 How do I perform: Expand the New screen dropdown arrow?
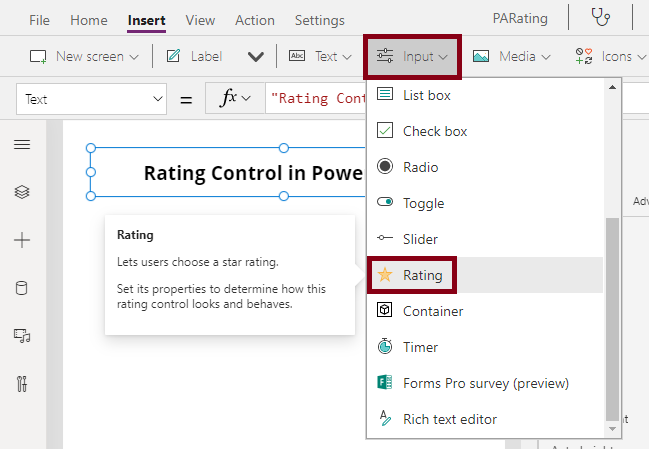click(x=134, y=57)
